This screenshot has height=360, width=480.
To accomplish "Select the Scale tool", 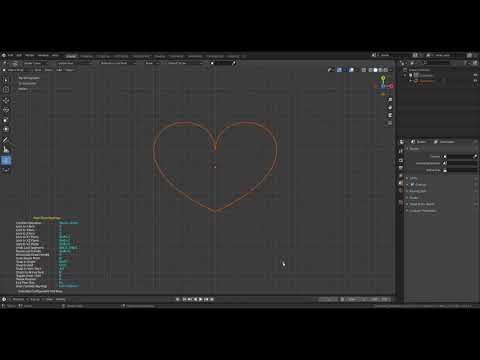I will (6, 120).
